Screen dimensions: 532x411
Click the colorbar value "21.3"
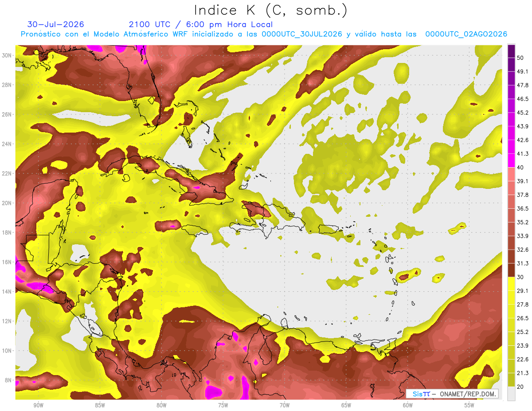[x=523, y=373]
